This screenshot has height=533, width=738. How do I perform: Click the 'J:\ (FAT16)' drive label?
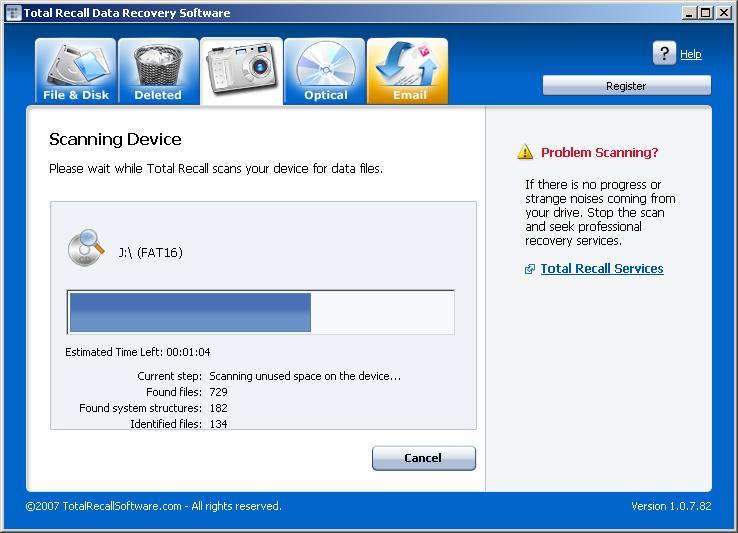[150, 253]
